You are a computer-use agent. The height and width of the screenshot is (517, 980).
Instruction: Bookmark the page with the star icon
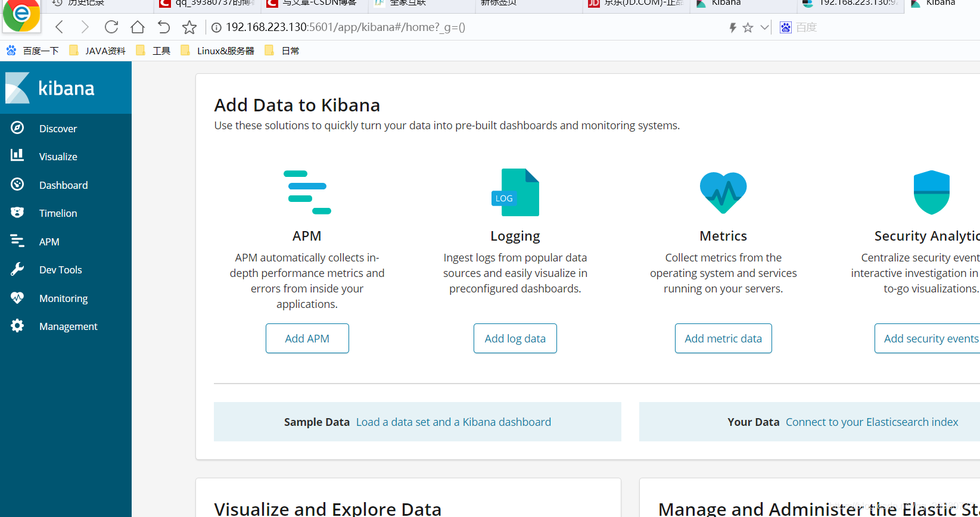pos(189,27)
